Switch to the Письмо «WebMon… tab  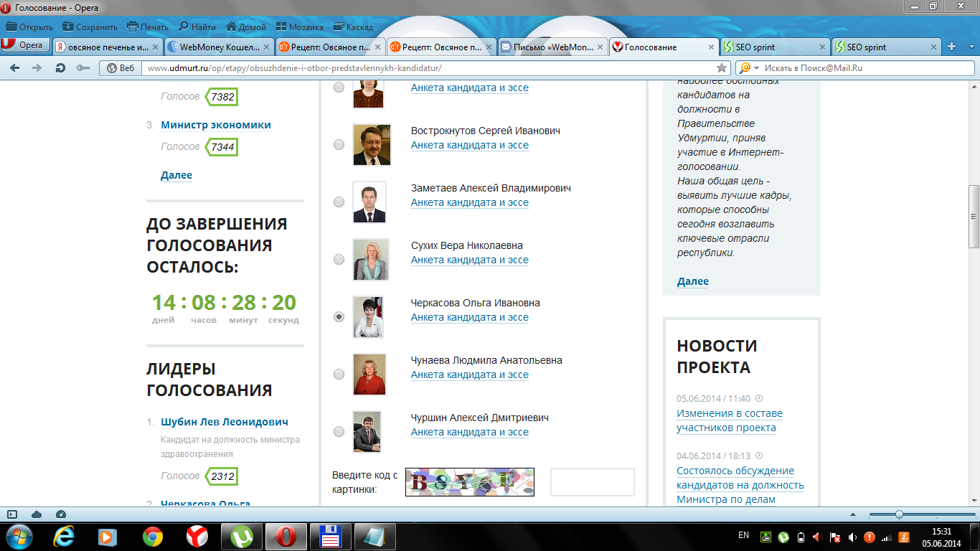click(x=552, y=47)
